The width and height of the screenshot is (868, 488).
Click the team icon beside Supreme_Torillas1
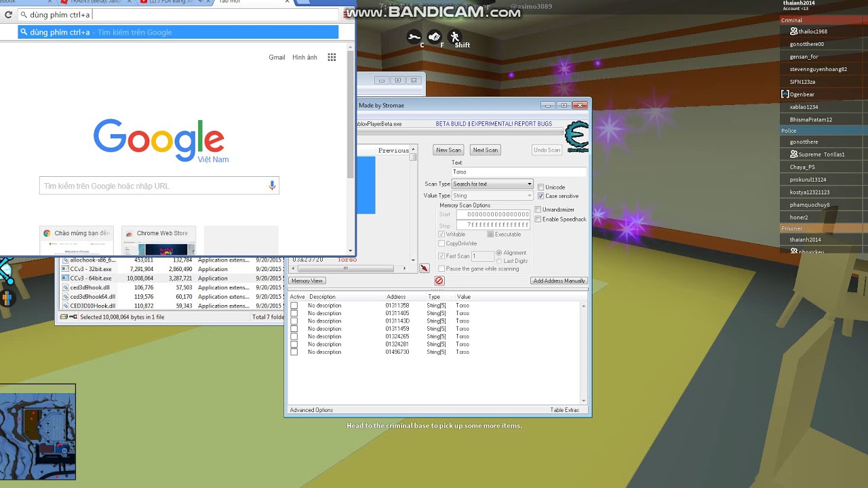(794, 155)
